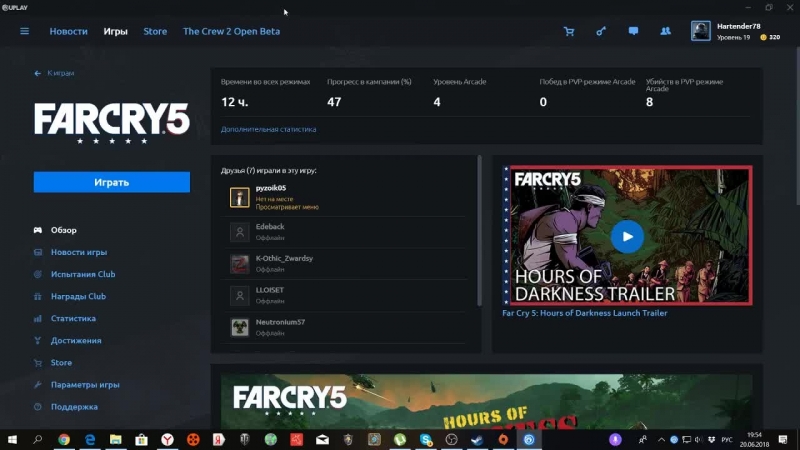The width and height of the screenshot is (800, 450).
Task: Go to Новости tab
Action: [x=68, y=31]
